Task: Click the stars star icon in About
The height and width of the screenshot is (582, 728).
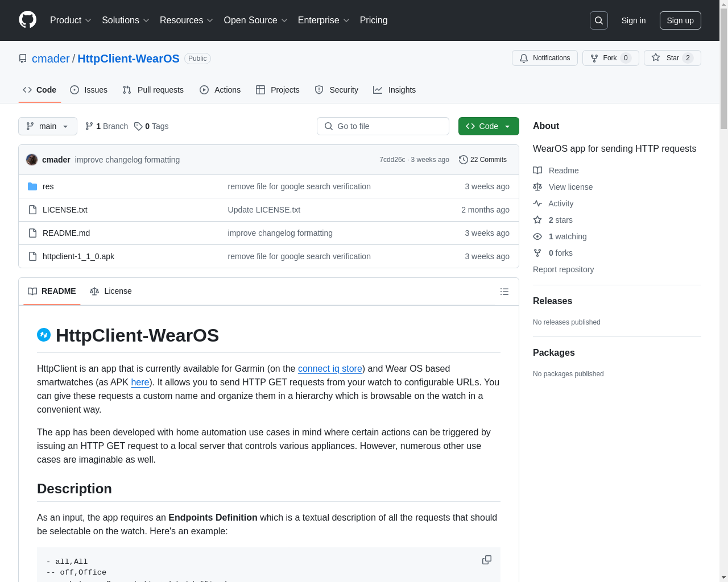Action: [537, 220]
